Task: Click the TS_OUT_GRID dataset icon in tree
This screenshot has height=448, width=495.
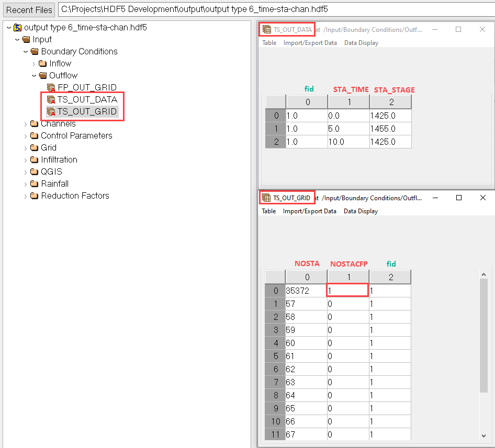Action: coord(51,111)
